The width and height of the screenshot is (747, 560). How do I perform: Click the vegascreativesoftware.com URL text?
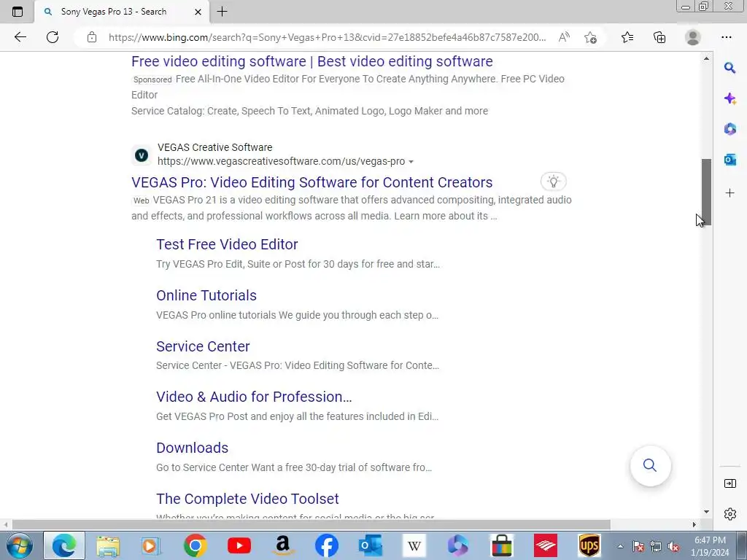coord(281,161)
